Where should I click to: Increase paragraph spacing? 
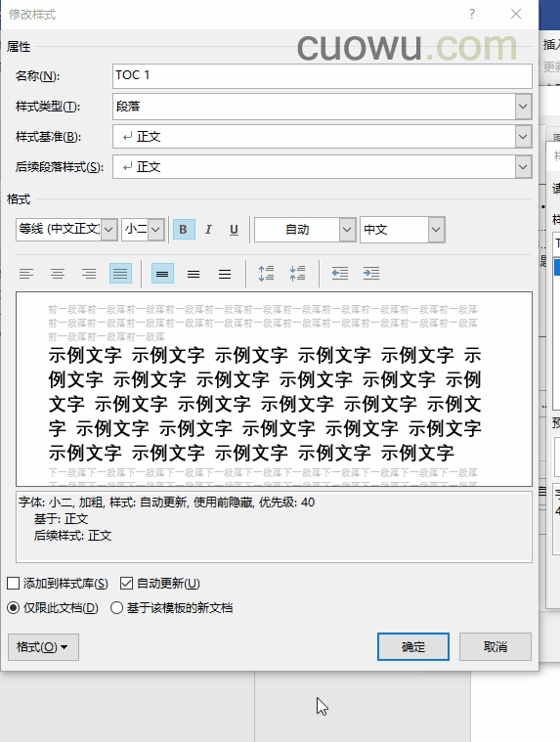(x=266, y=274)
